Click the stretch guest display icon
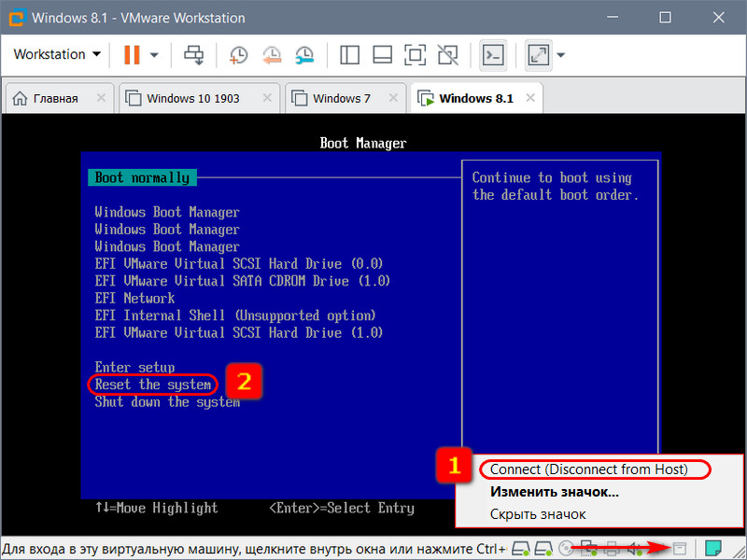The image size is (747, 560). tap(539, 55)
